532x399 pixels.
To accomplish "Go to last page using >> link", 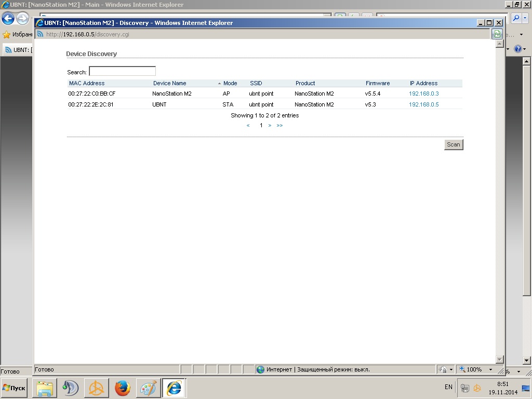I will 280,125.
